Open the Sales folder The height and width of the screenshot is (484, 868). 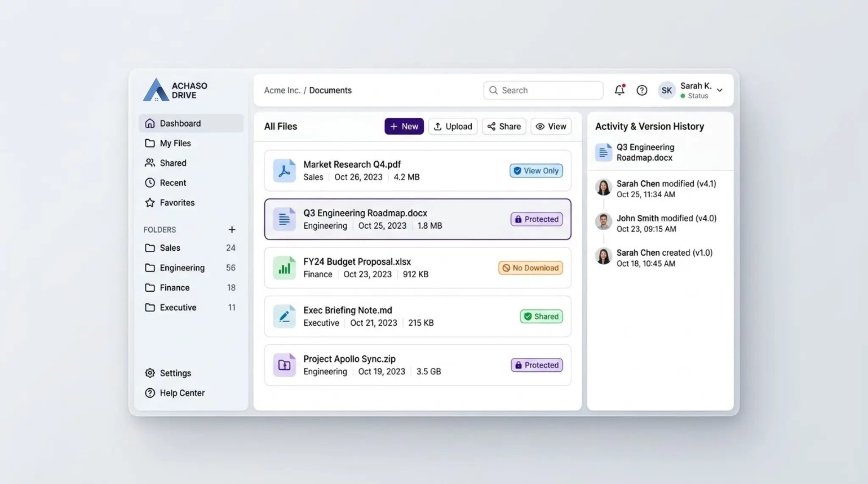coord(191,248)
